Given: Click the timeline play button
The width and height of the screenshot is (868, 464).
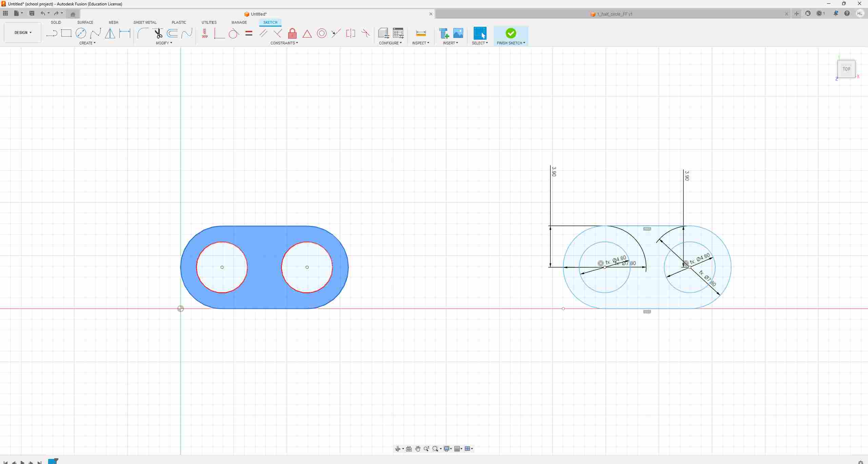Looking at the screenshot, I should tap(22, 462).
